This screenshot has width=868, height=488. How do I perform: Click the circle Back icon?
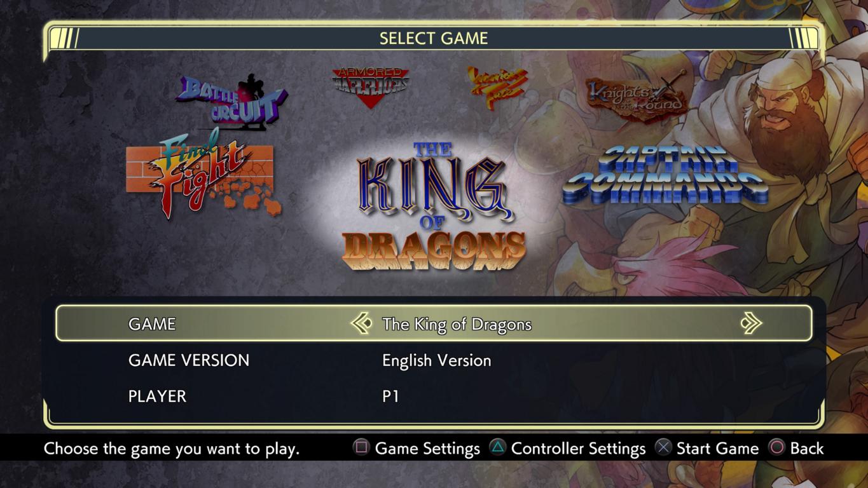pos(777,448)
